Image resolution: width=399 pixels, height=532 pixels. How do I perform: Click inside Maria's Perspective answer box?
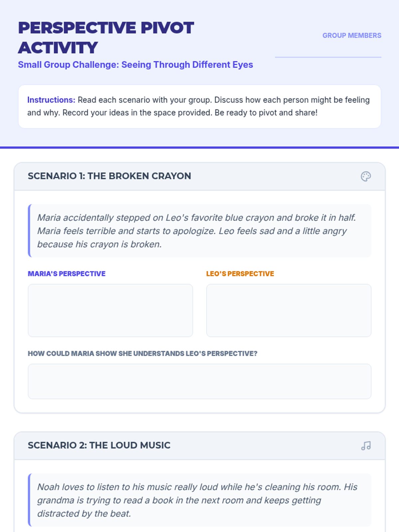pyautogui.click(x=110, y=310)
